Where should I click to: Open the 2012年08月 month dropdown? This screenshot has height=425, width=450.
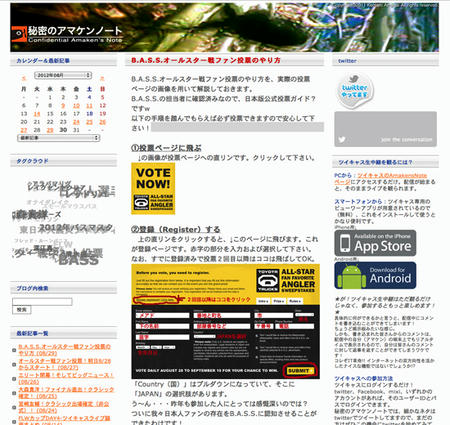63,75
